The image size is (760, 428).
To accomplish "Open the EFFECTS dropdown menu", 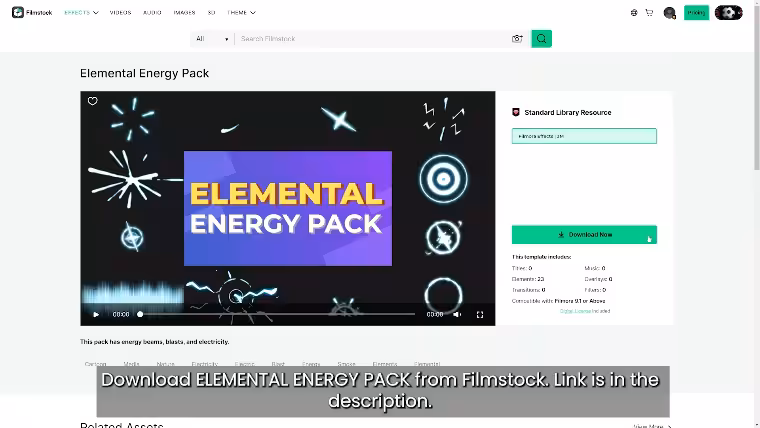I will (81, 13).
